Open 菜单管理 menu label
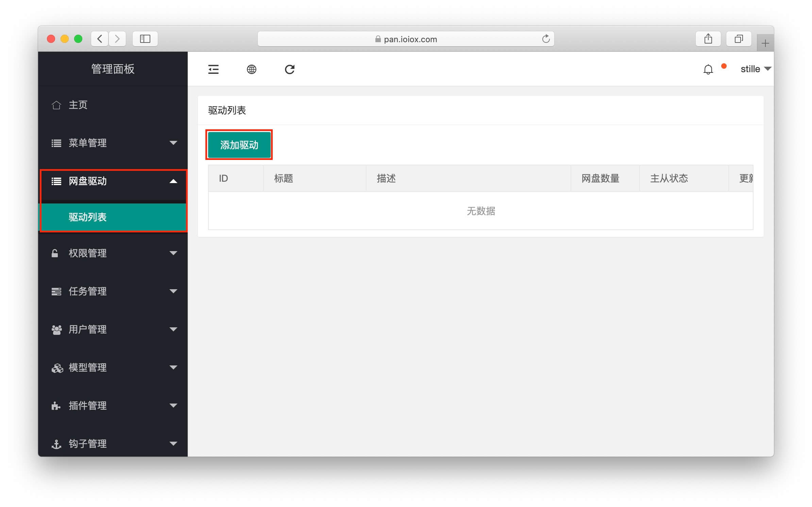This screenshot has width=812, height=507. [88, 143]
